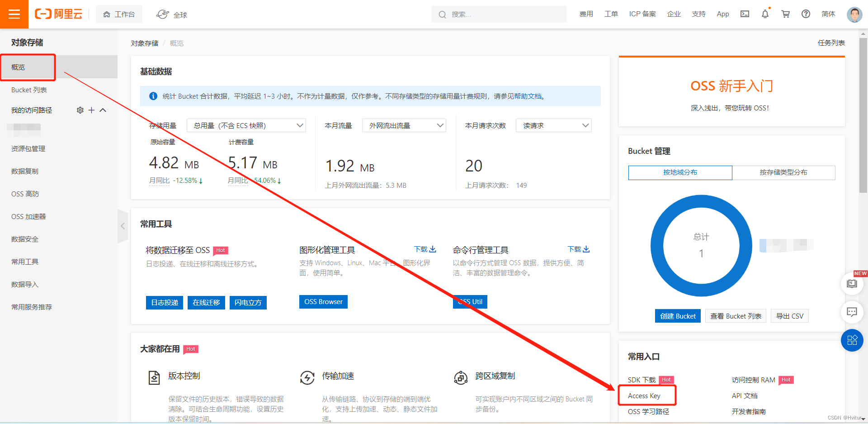Click the 在线迁移 button
Screen dimensions: 868x424
pyautogui.click(x=206, y=302)
